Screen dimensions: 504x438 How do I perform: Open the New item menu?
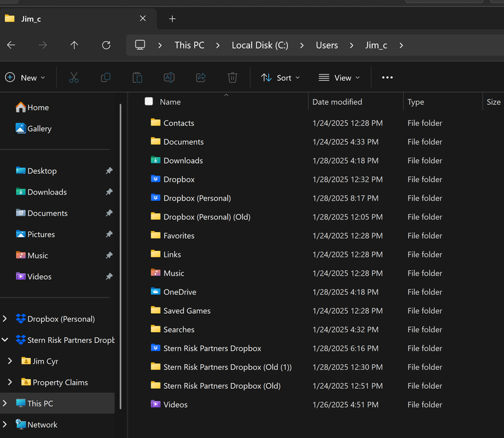[x=25, y=78]
